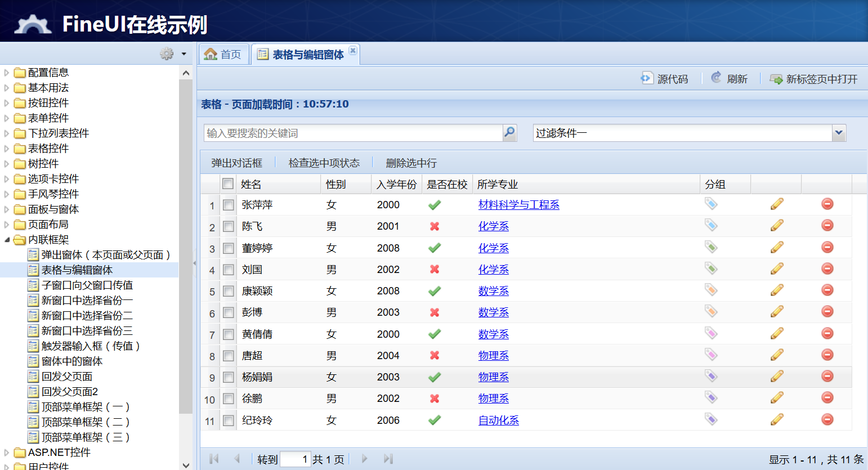Select 窗体中的窗体 in the sidebar tree
This screenshot has height=470, width=868.
(71, 361)
